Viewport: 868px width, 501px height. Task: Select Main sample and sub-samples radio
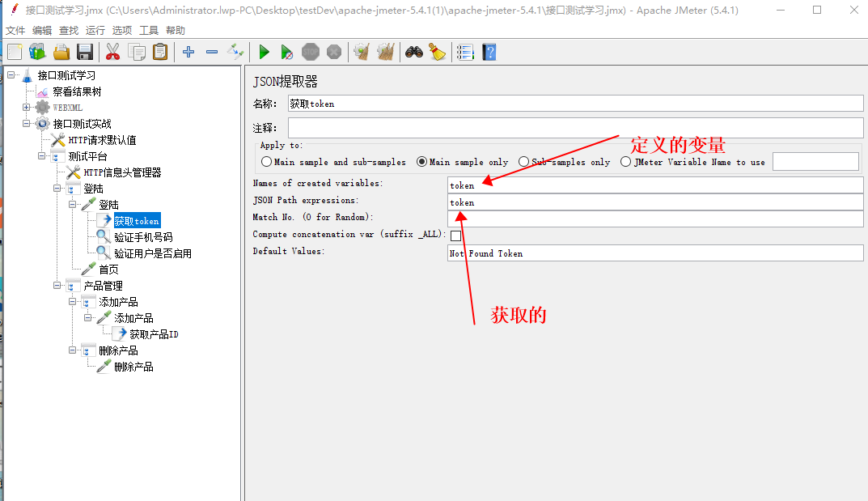tap(266, 162)
